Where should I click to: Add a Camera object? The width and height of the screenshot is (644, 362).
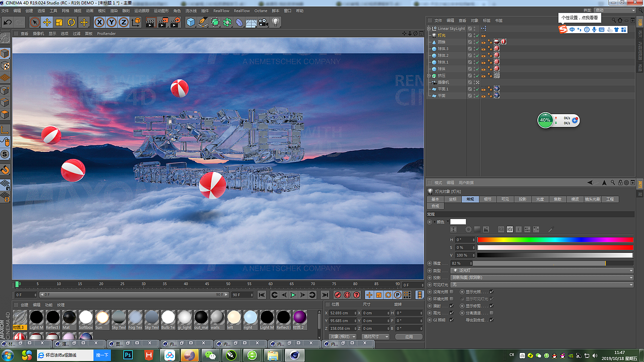pyautogui.click(x=263, y=22)
